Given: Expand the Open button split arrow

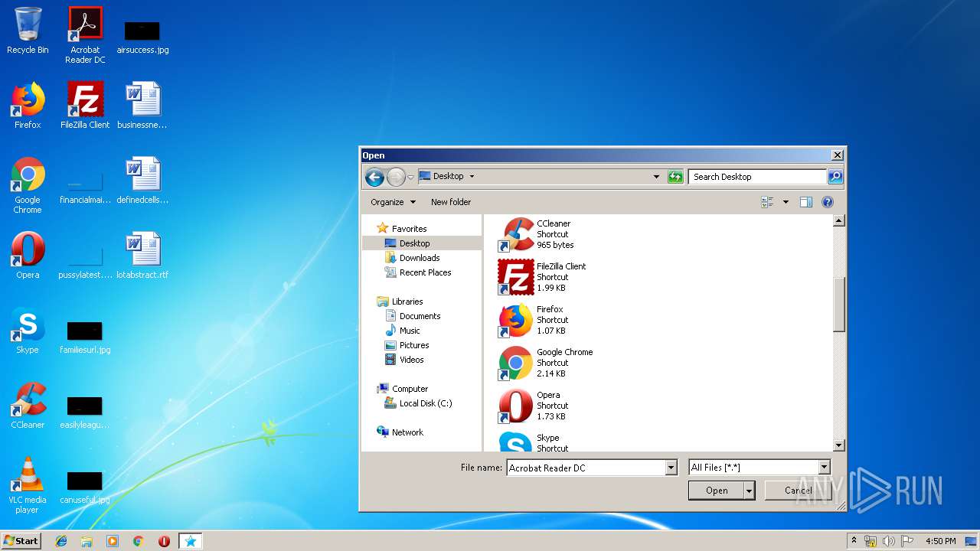Looking at the screenshot, I should (x=749, y=491).
